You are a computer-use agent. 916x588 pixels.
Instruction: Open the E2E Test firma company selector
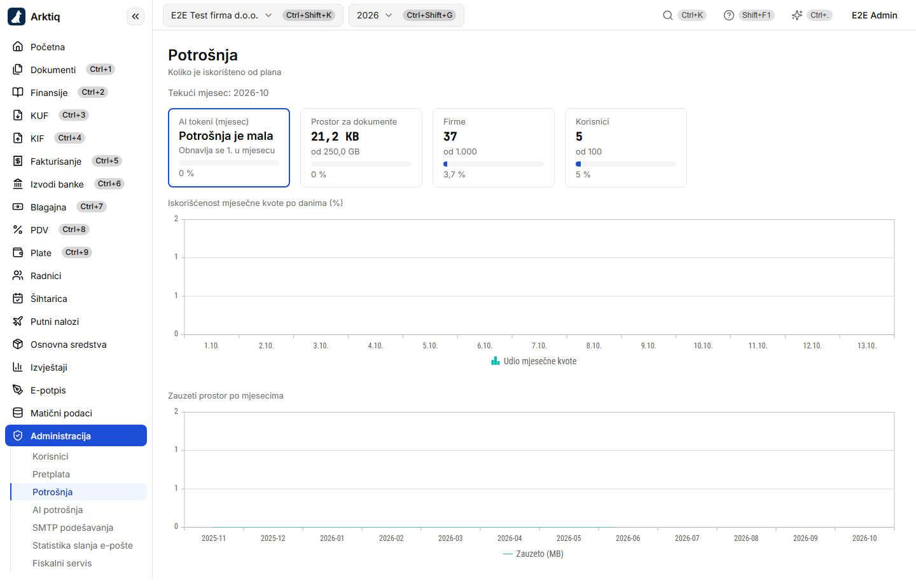pos(253,15)
